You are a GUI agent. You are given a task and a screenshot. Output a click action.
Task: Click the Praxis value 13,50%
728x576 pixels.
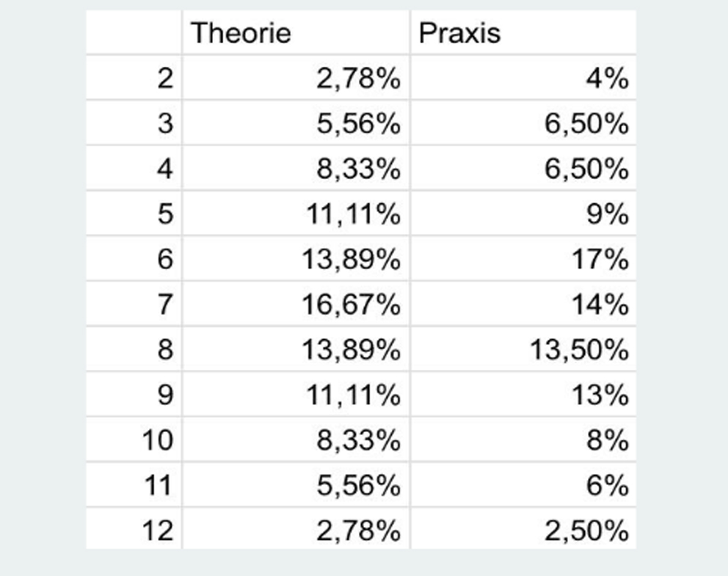click(x=523, y=350)
